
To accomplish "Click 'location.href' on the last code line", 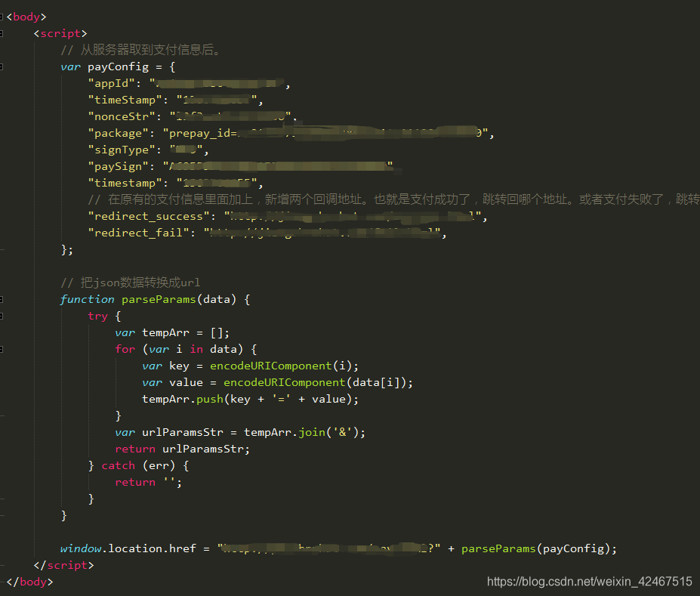I will (x=153, y=548).
